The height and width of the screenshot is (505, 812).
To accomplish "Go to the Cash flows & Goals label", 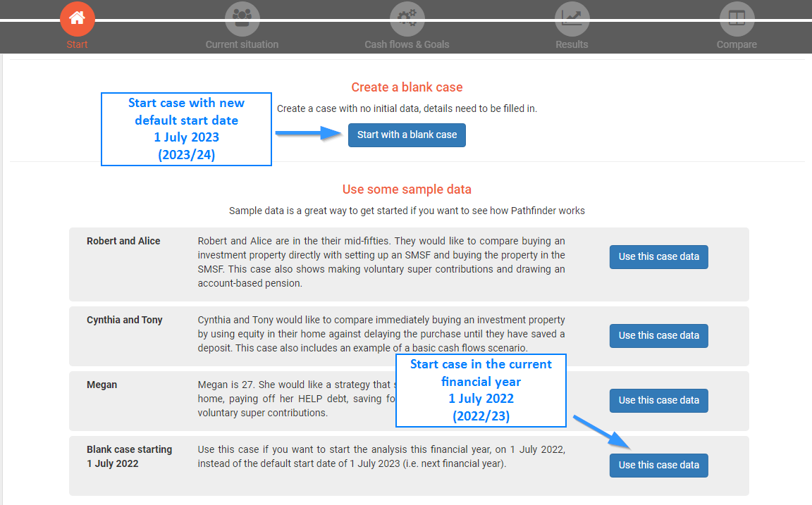I will point(407,44).
